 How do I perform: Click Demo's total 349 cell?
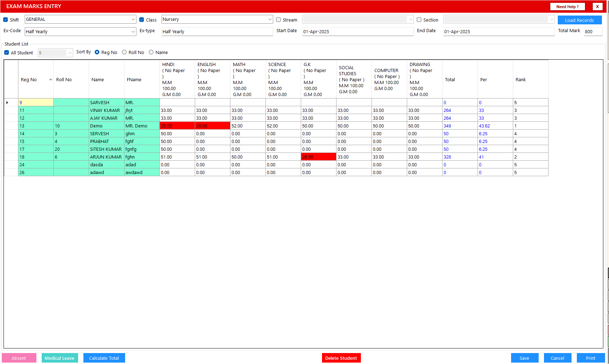pyautogui.click(x=460, y=126)
